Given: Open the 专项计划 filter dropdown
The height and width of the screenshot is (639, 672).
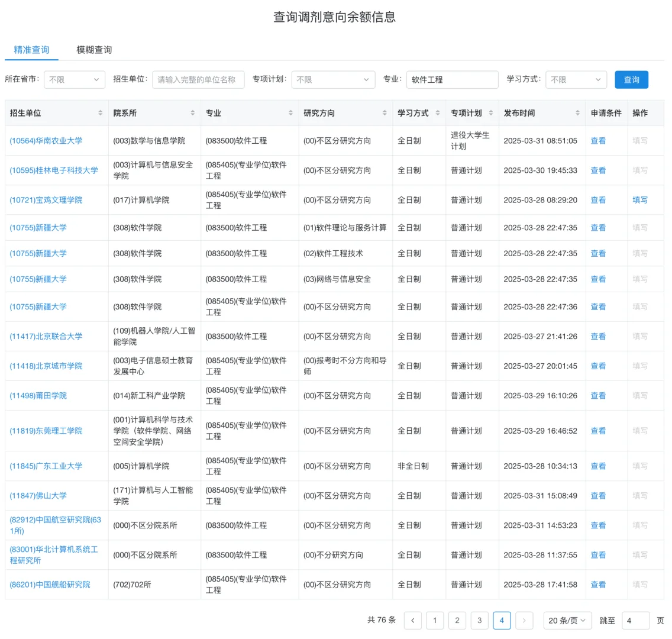Looking at the screenshot, I should 333,79.
